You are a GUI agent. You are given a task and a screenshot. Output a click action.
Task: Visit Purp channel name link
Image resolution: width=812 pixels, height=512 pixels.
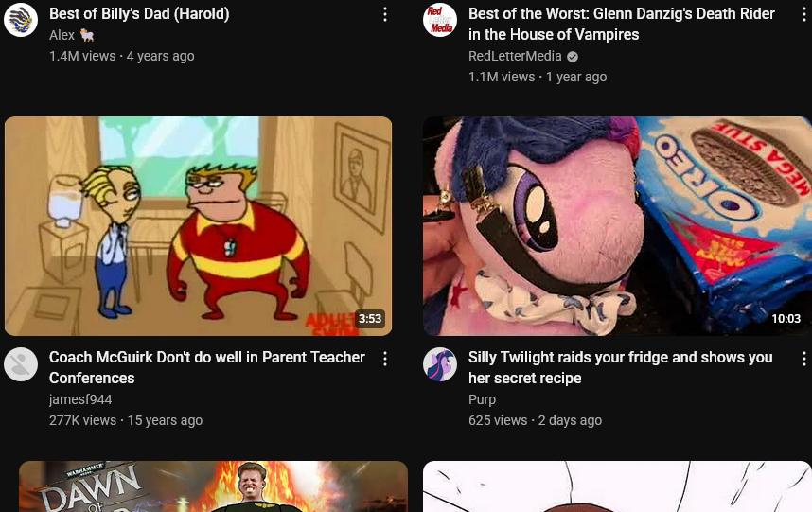482,399
